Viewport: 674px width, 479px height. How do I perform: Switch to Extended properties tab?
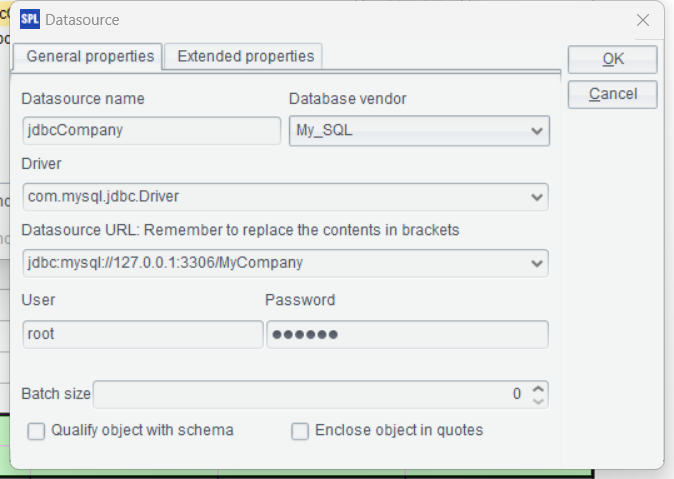[x=245, y=56]
